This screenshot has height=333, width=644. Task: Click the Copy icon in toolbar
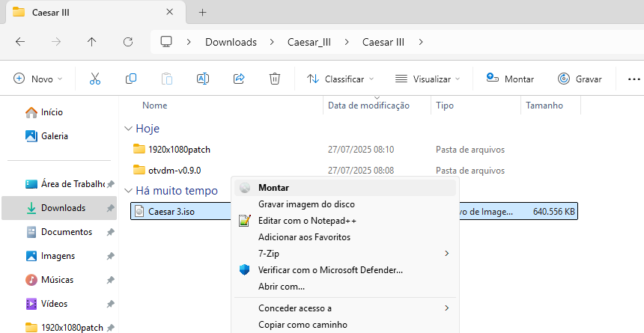pos(131,79)
